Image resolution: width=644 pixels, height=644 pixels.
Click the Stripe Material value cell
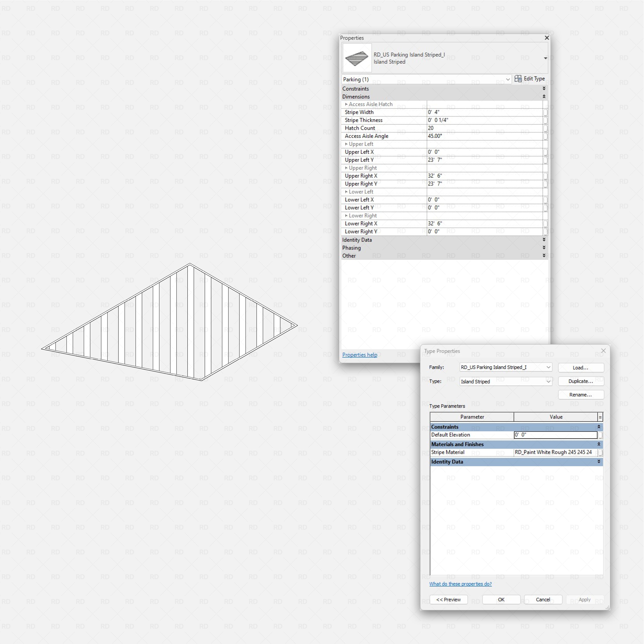pos(555,452)
